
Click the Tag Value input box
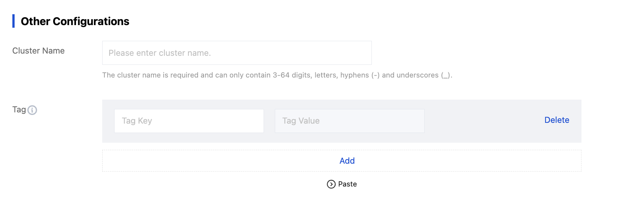(x=349, y=121)
